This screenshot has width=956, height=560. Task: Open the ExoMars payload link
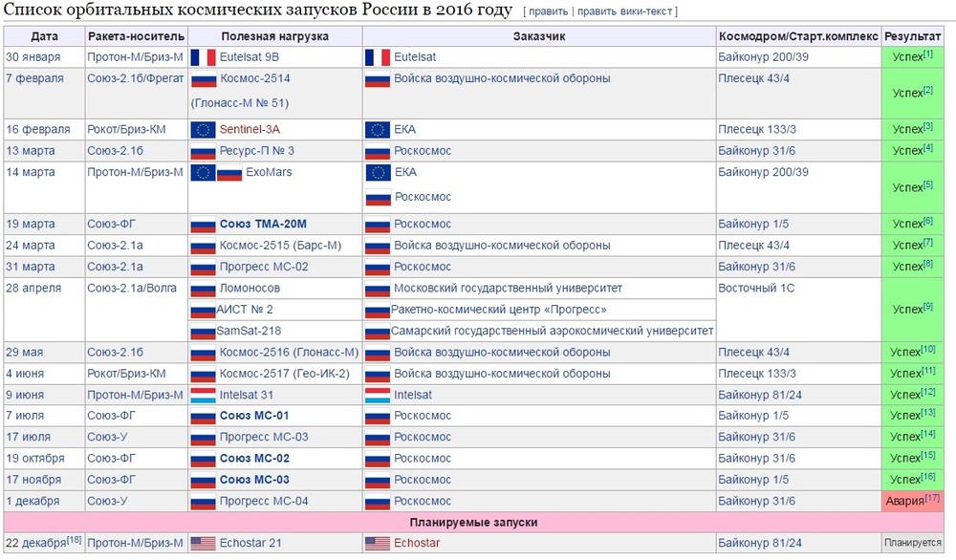(x=269, y=173)
